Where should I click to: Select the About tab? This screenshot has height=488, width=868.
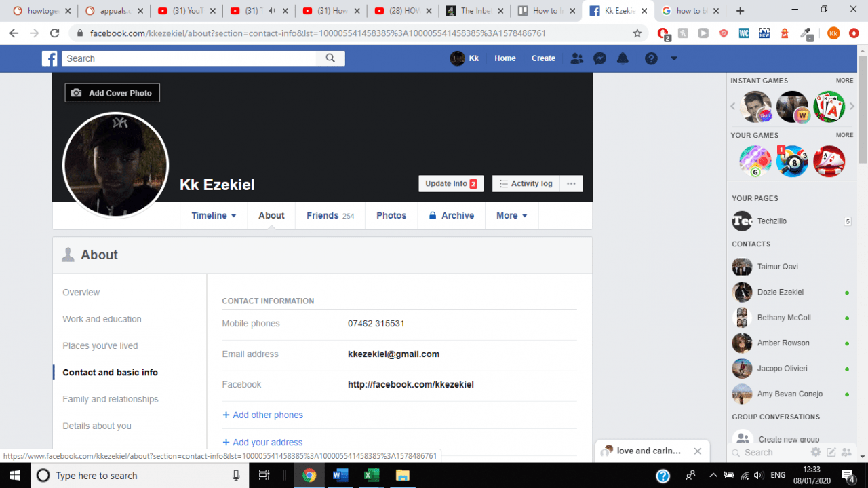pyautogui.click(x=271, y=215)
